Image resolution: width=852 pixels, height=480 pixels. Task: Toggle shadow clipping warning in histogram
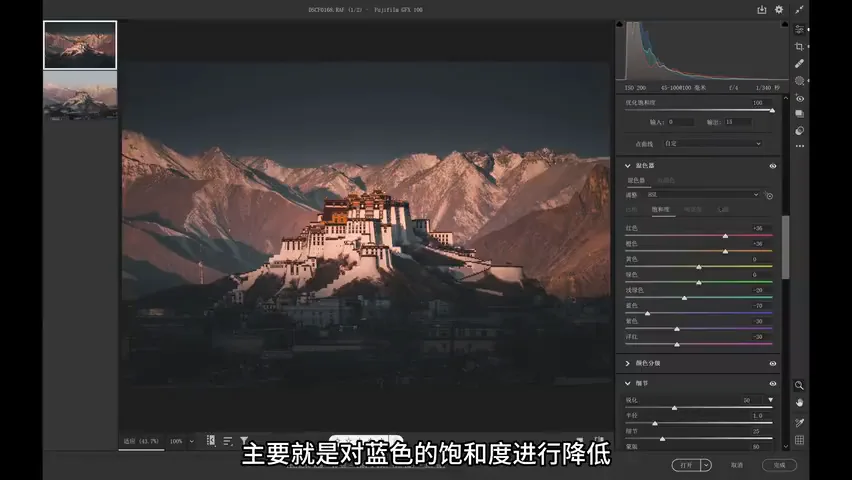[x=619, y=24]
